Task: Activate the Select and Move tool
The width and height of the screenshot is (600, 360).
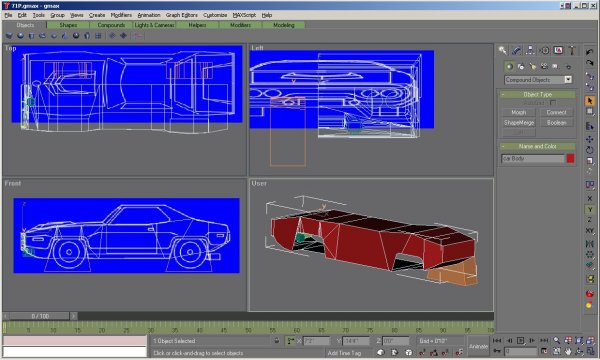Action: (589, 139)
